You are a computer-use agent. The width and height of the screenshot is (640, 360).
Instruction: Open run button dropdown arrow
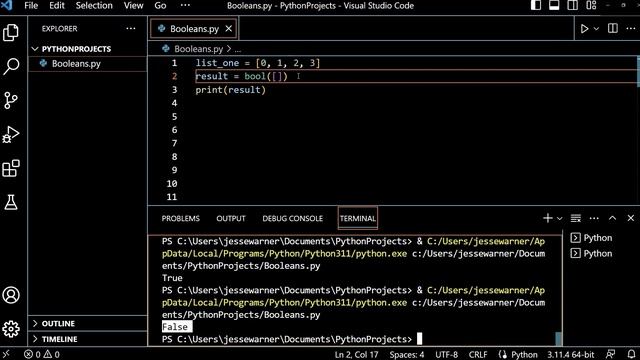coord(596,29)
